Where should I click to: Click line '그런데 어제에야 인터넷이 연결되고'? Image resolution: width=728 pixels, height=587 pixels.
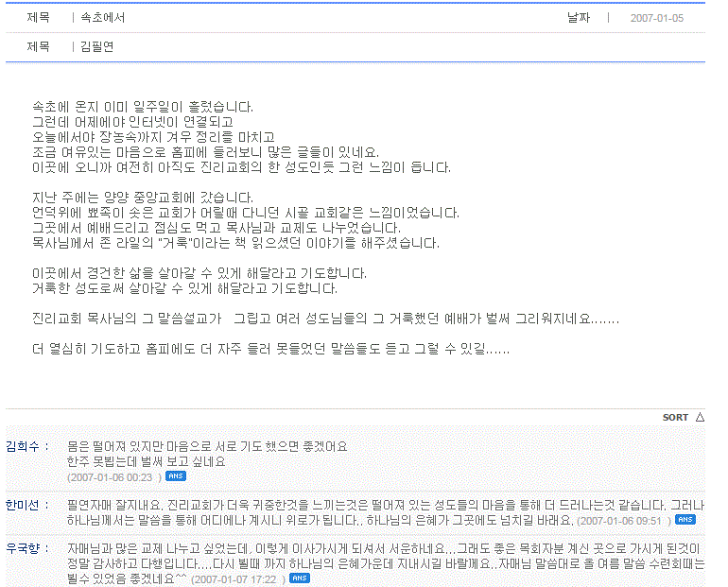click(x=132, y=122)
